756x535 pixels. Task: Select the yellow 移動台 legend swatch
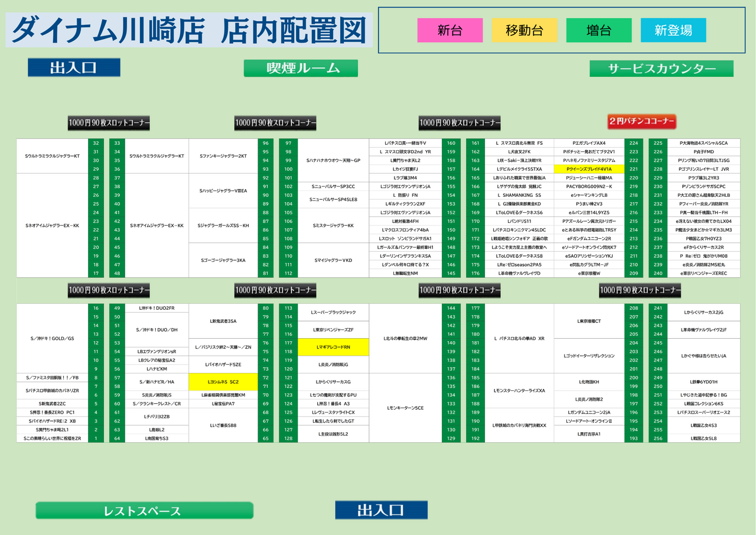(x=524, y=30)
